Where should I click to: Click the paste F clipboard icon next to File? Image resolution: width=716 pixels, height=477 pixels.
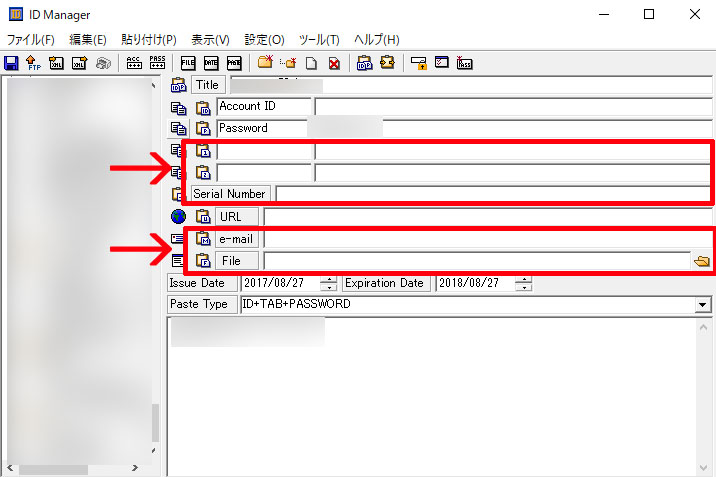tap(203, 261)
